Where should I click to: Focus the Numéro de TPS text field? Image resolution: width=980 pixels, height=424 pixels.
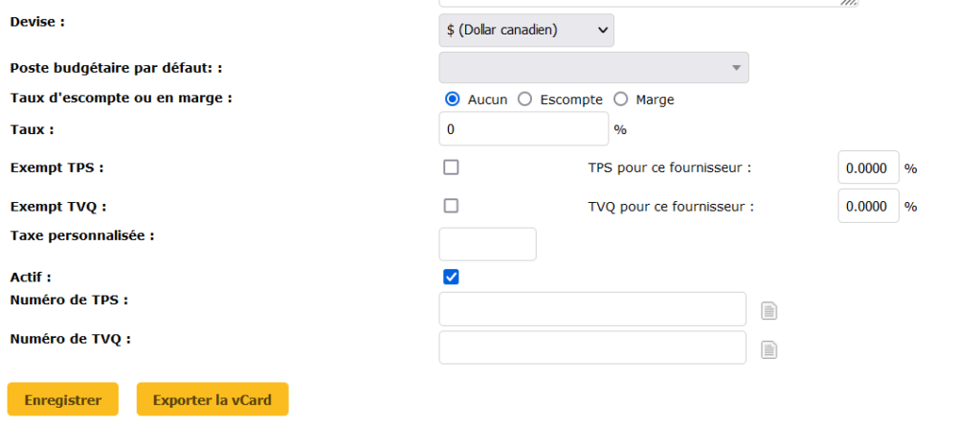591,309
